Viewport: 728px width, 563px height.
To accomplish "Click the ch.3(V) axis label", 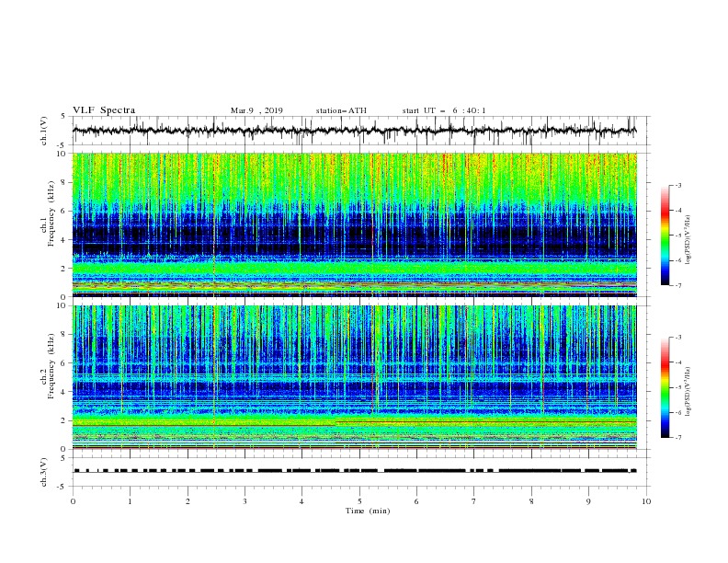I will pyautogui.click(x=44, y=472).
